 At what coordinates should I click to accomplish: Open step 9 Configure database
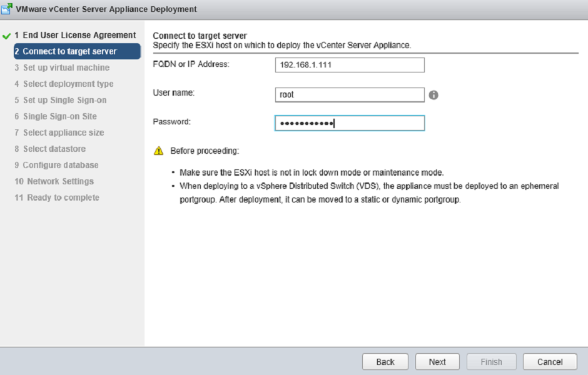pos(57,165)
